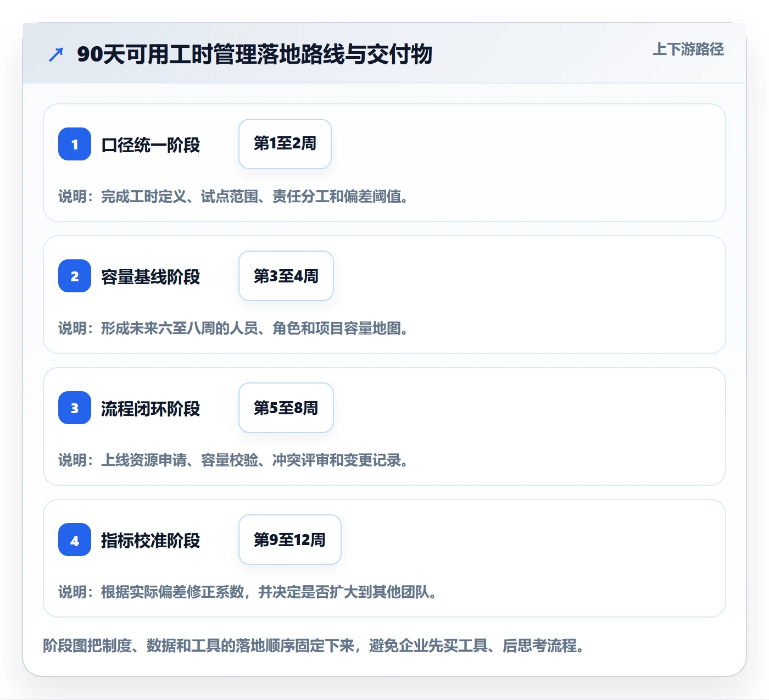This screenshot has width=769, height=700.
Task: Select the 第3至4周 tag
Action: click(x=286, y=276)
